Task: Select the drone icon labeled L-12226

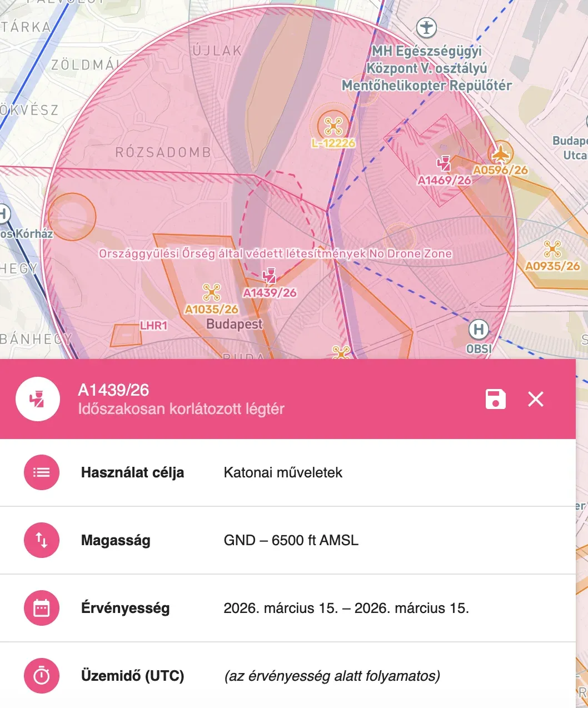Action: click(333, 126)
